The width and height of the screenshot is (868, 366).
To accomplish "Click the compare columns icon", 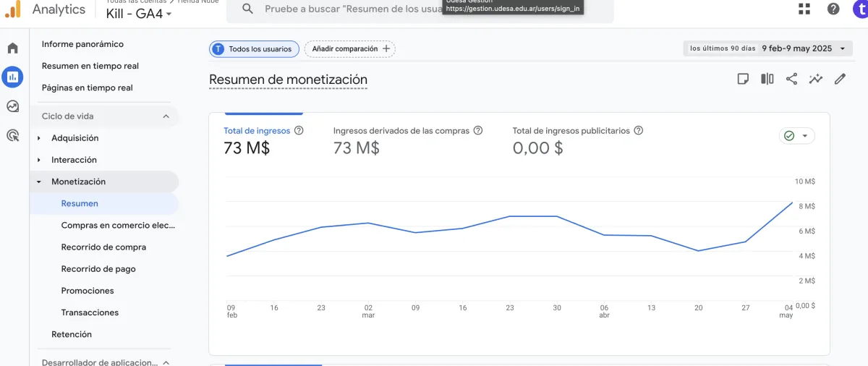I will coord(767,79).
